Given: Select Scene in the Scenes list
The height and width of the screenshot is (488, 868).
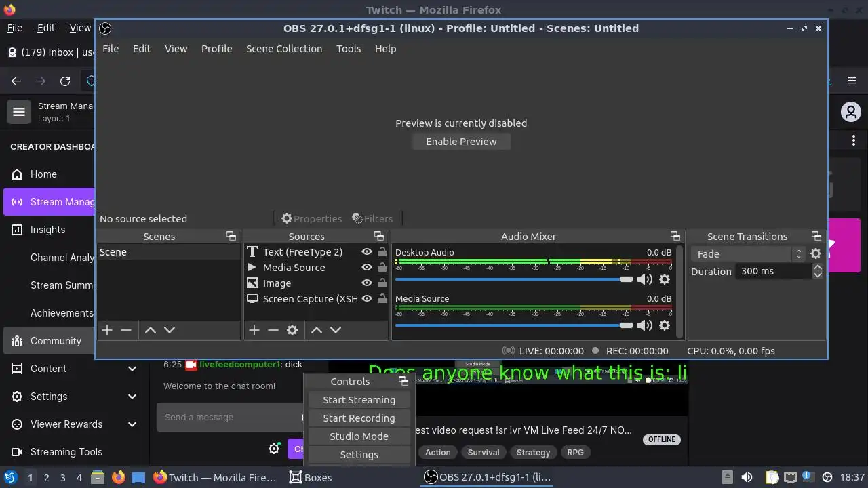Looking at the screenshot, I should tap(167, 252).
